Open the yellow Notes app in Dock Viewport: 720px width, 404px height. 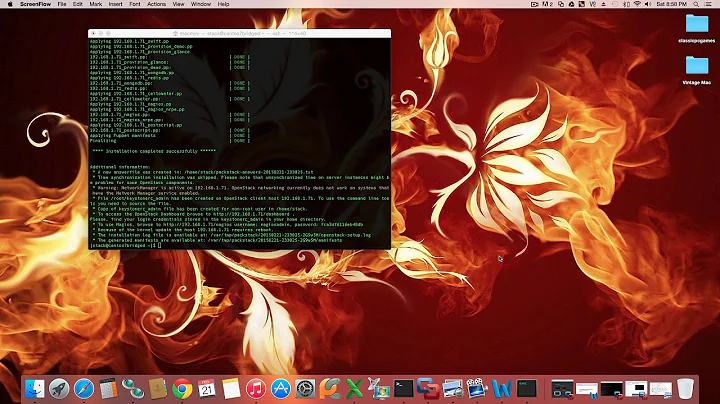[231, 389]
